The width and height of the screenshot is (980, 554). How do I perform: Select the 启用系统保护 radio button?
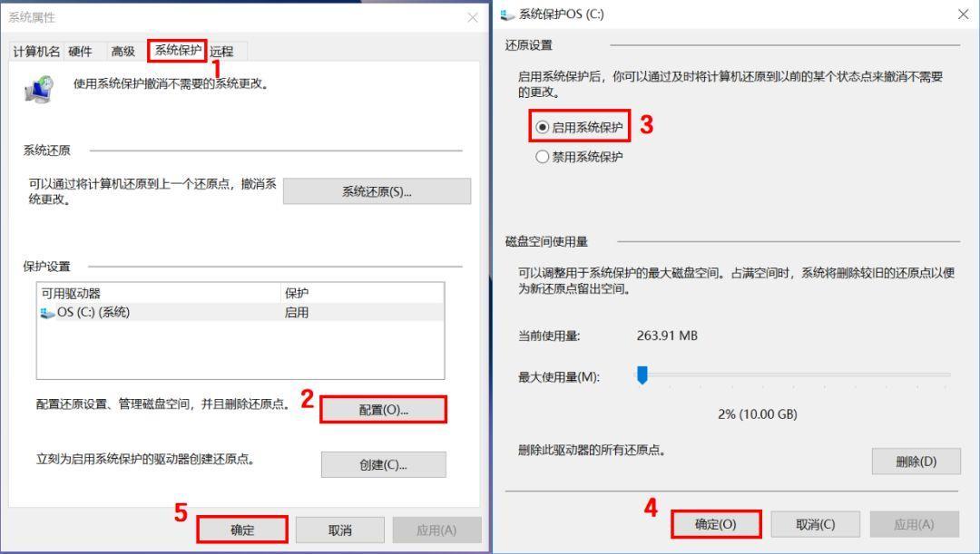coord(542,128)
